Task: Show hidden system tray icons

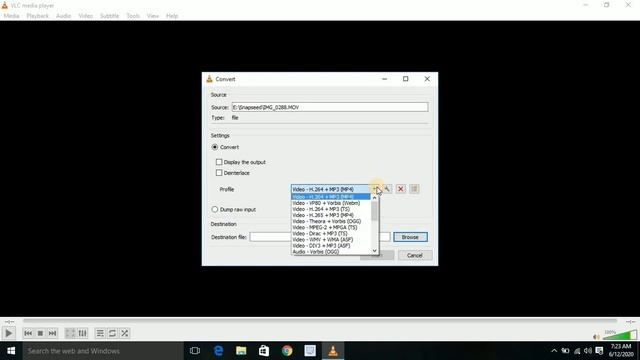Action: tap(554, 351)
